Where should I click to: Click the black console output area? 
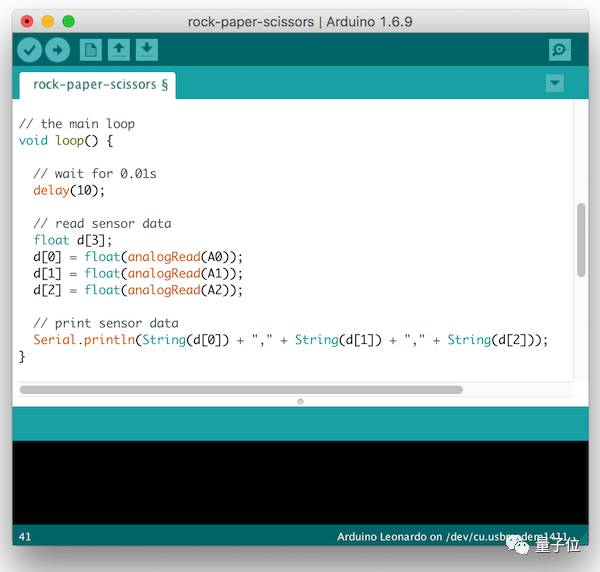[300, 482]
